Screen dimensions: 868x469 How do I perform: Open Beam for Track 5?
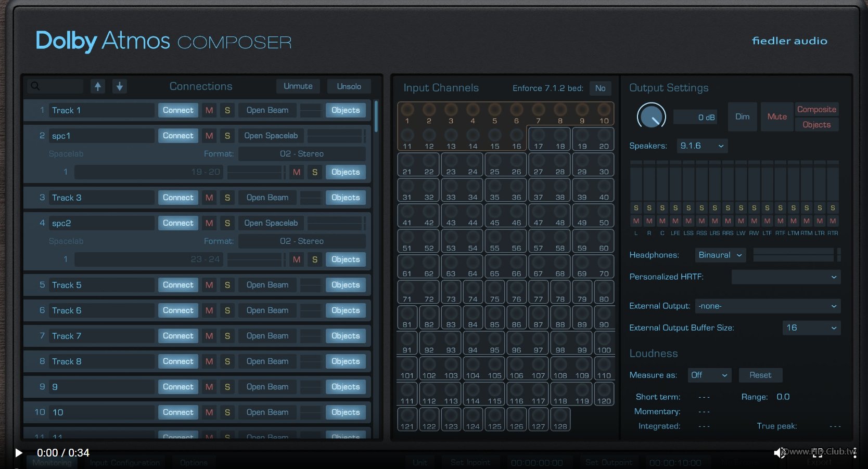267,285
